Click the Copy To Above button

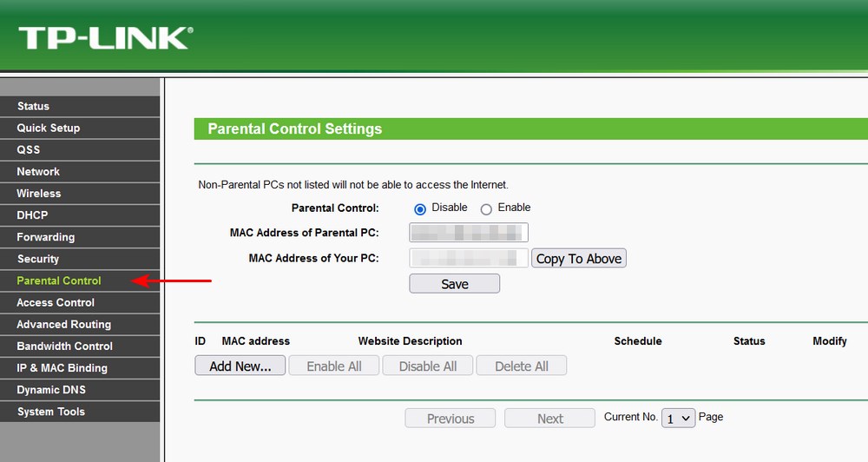pyautogui.click(x=578, y=258)
